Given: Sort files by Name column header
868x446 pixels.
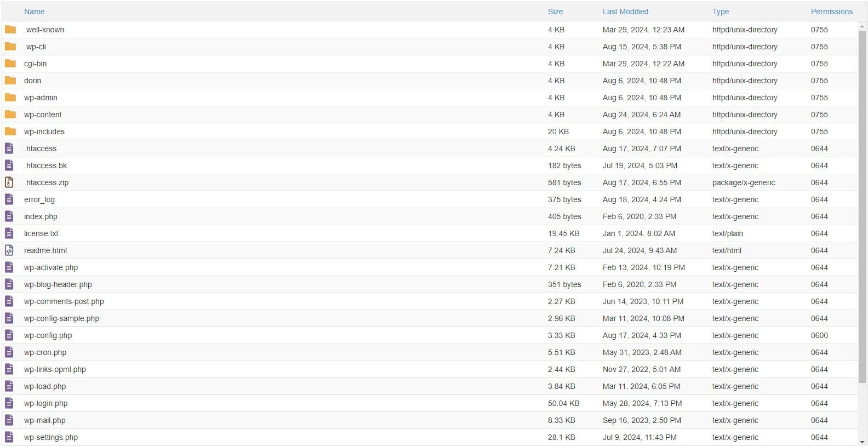Looking at the screenshot, I should coord(34,12).
